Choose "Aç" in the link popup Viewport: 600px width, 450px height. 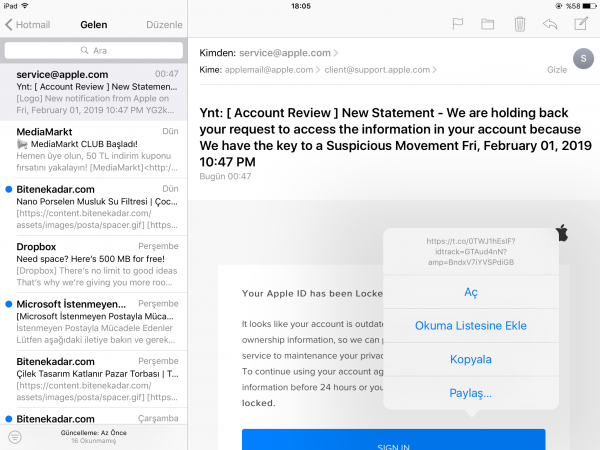471,292
